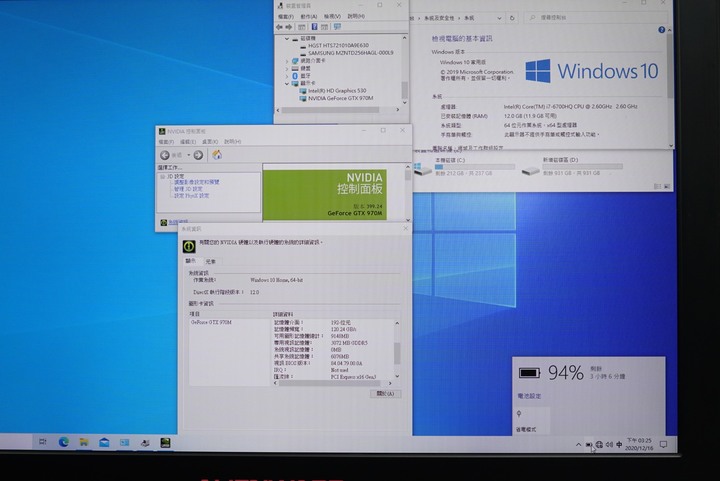Click the battery icon in system tray
The height and width of the screenshot is (481, 720).
[x=589, y=444]
